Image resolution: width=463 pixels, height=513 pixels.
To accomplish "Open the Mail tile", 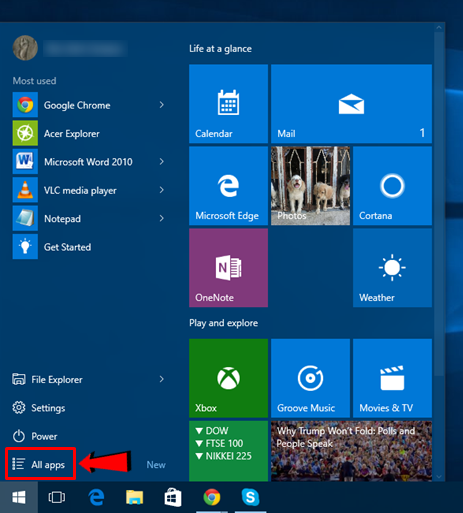I will tap(351, 104).
